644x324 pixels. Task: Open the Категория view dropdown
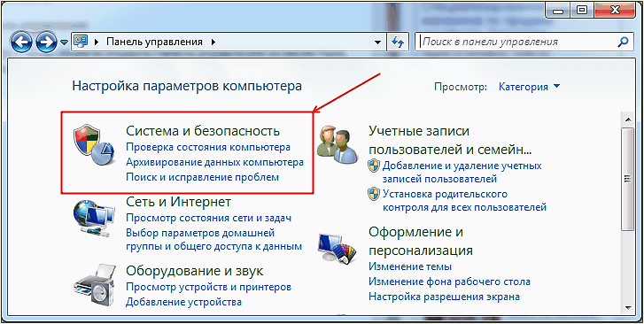(x=529, y=87)
